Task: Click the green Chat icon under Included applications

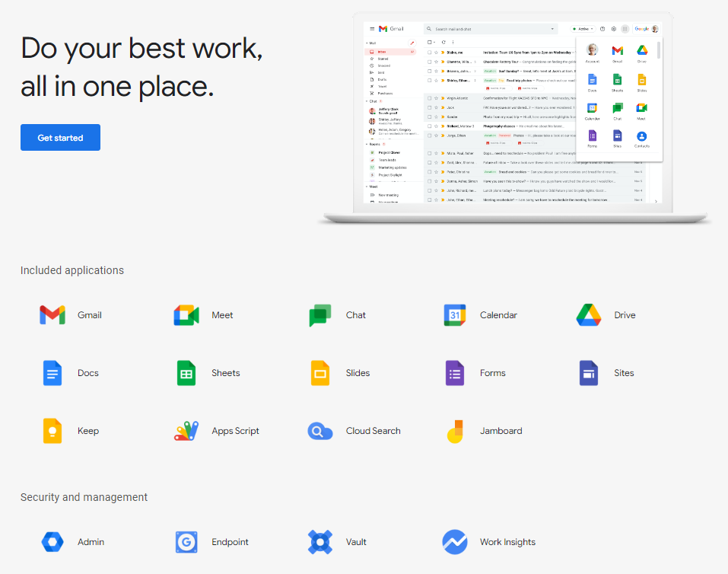Action: pos(320,315)
